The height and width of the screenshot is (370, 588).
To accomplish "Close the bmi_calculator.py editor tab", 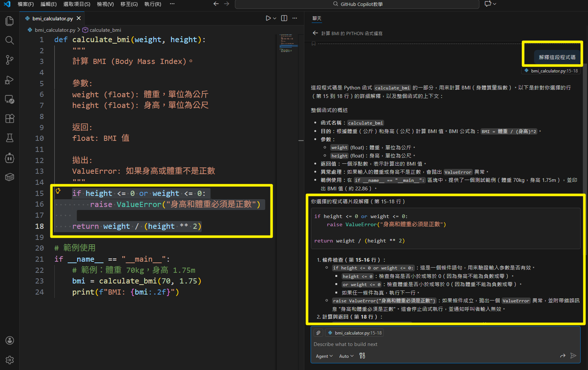I will [x=79, y=18].
